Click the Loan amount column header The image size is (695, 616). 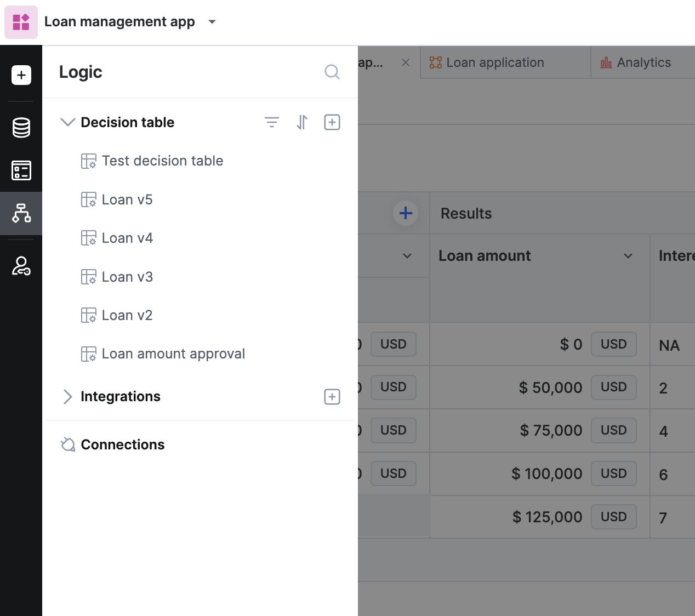tap(485, 256)
